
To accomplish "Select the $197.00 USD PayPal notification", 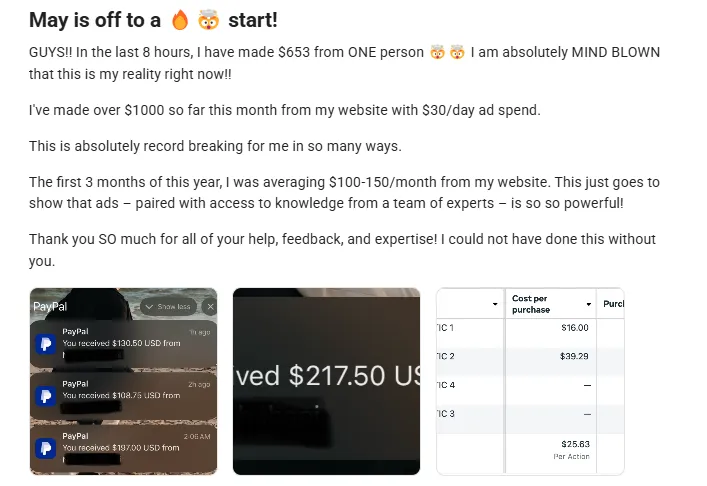I will [x=124, y=449].
